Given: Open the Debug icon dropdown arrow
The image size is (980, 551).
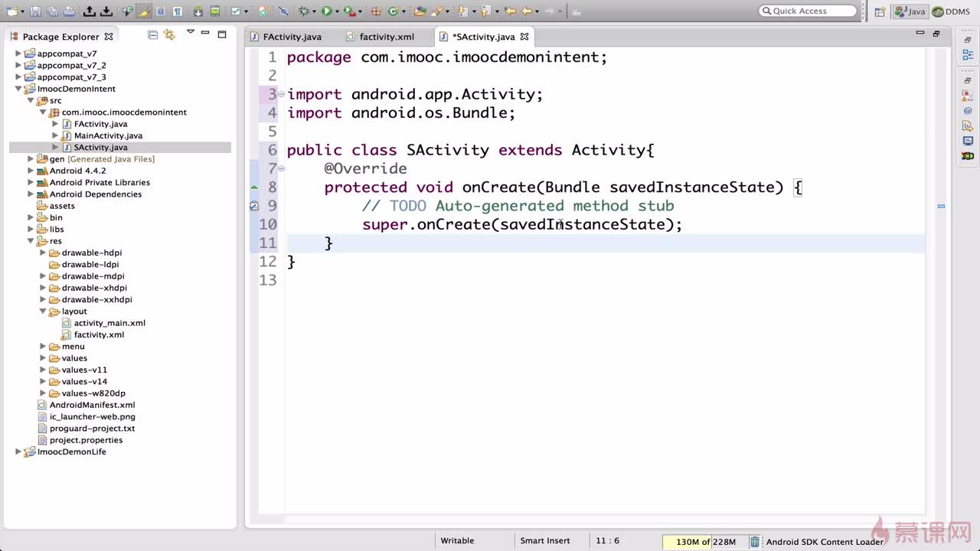Looking at the screenshot, I should coord(314,11).
